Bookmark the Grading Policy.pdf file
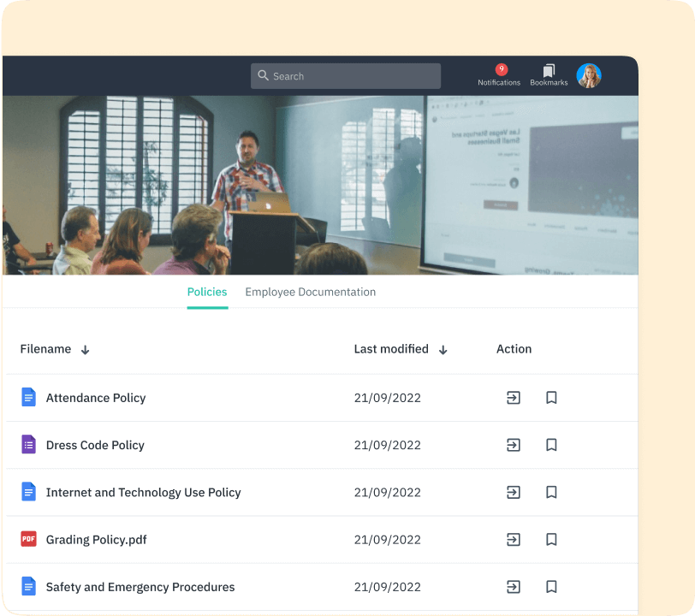Image resolution: width=695 pixels, height=616 pixels. point(551,540)
